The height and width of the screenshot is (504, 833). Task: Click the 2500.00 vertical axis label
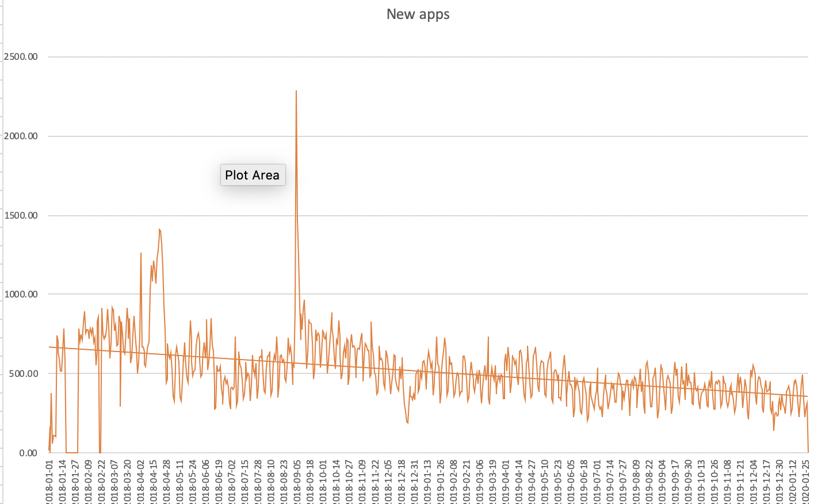pyautogui.click(x=21, y=56)
